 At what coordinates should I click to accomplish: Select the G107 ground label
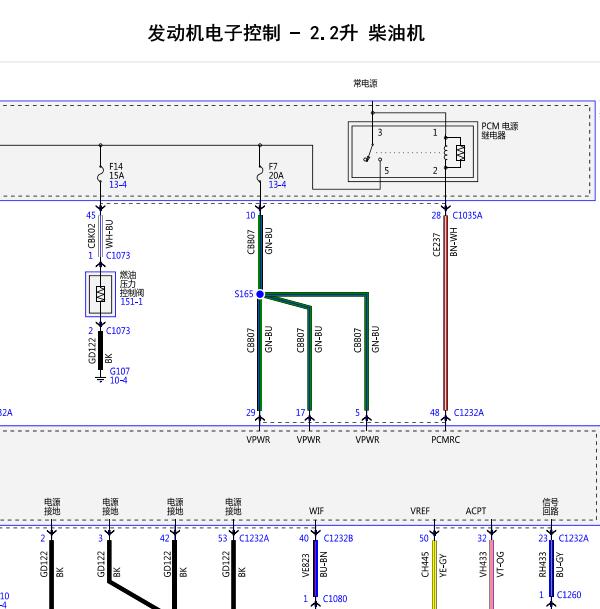click(120, 371)
